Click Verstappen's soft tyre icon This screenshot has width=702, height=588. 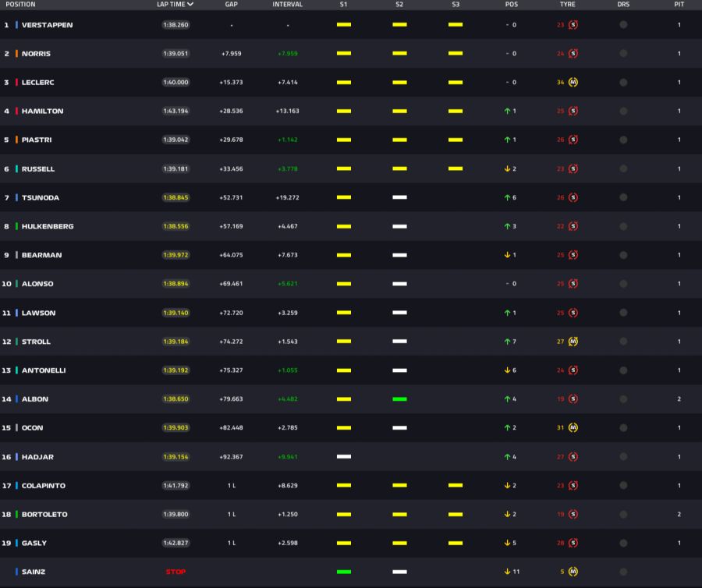[x=573, y=25]
